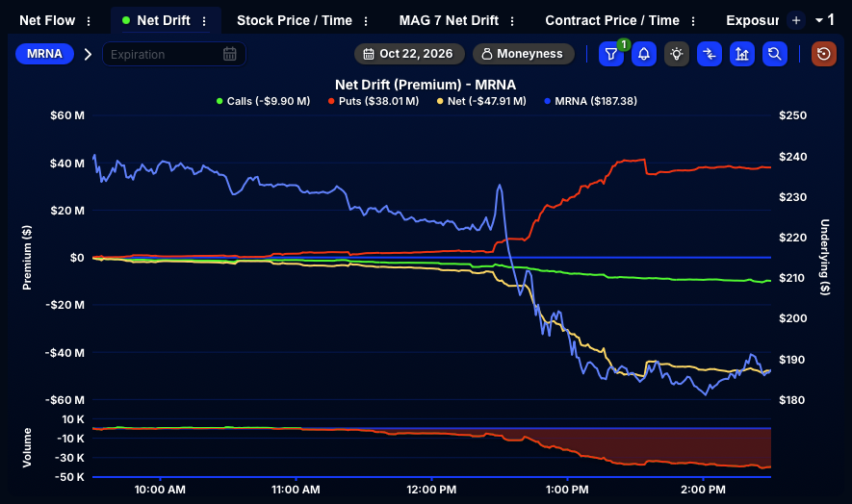Toggle the MRNA price series in legend
This screenshot has width=852, height=504.
tap(591, 101)
